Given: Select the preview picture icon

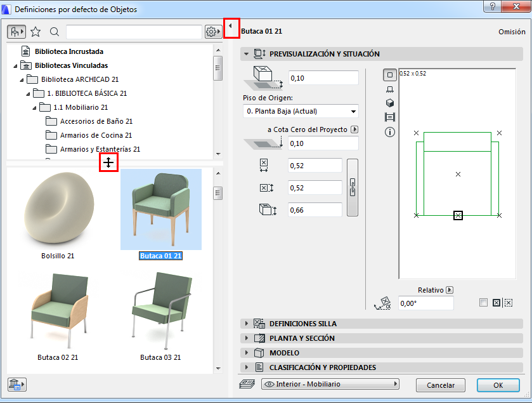Looking at the screenshot, I should tap(390, 117).
